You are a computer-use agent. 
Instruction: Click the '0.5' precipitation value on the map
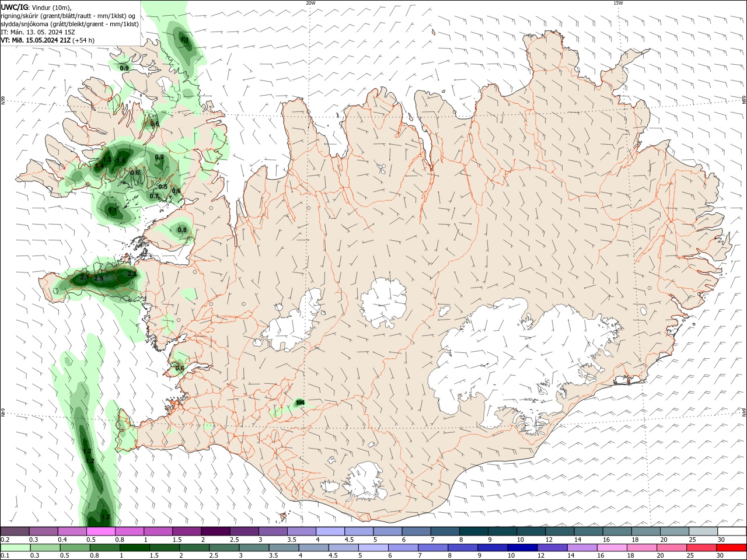(x=163, y=187)
